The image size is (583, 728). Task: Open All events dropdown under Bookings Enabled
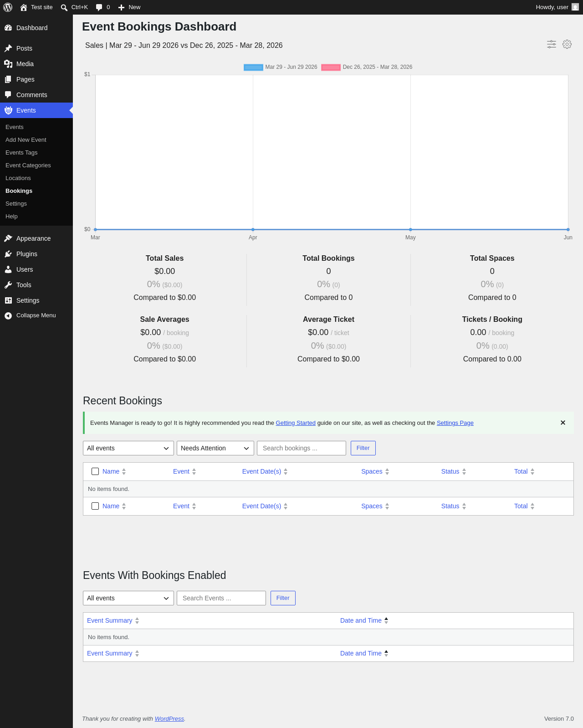click(x=128, y=598)
